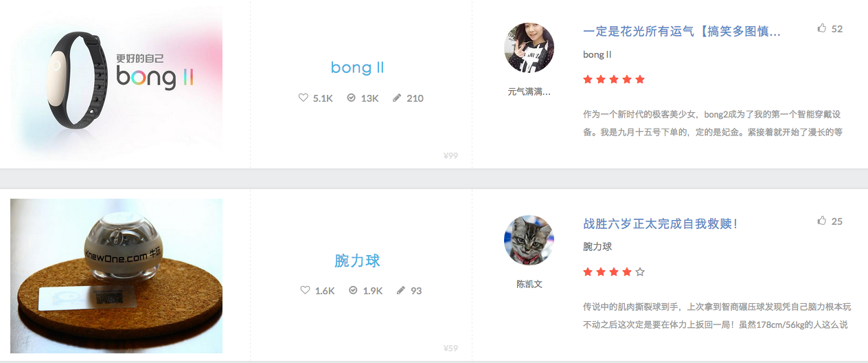Click the checkmark icon showing 1.9K

(353, 290)
